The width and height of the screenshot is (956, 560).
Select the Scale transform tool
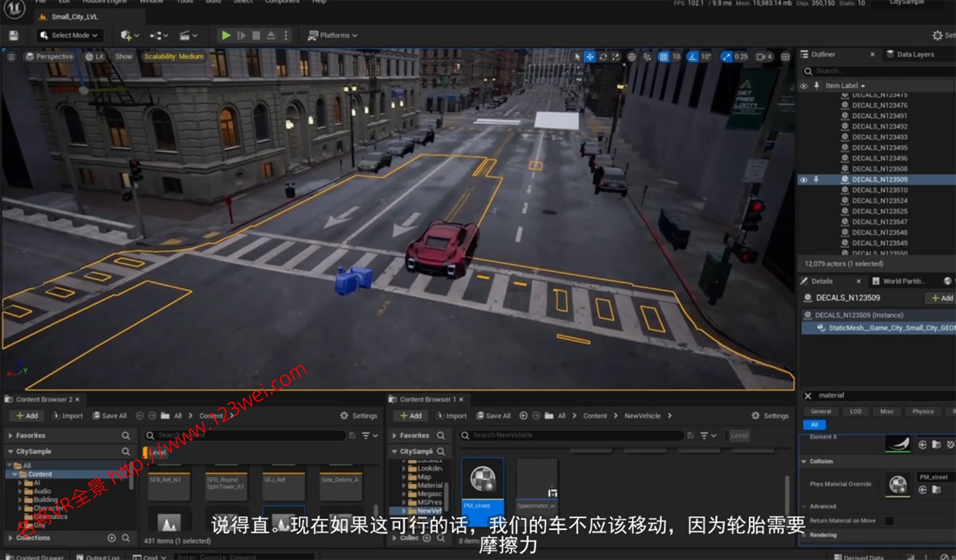coord(615,57)
